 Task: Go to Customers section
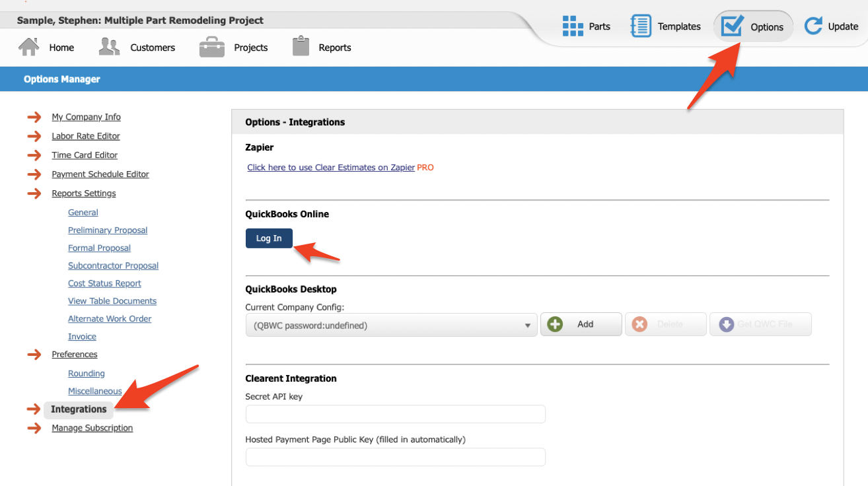point(153,48)
